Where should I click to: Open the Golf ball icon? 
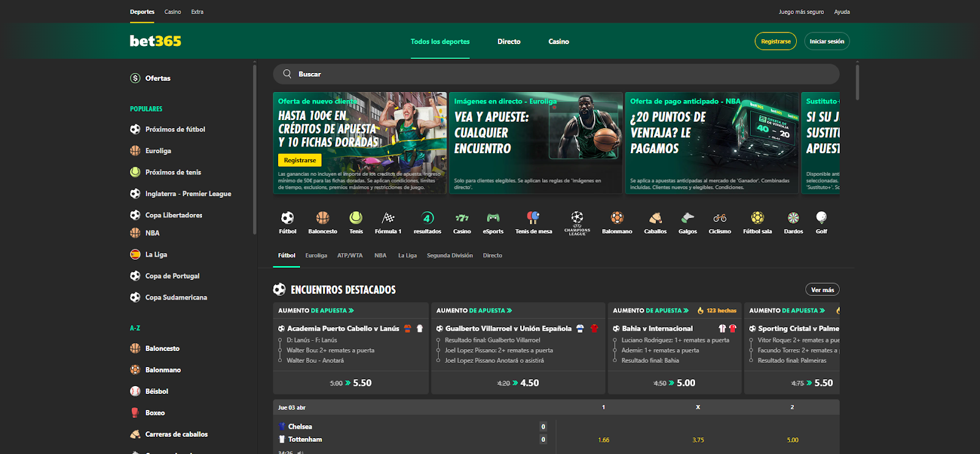tap(821, 218)
